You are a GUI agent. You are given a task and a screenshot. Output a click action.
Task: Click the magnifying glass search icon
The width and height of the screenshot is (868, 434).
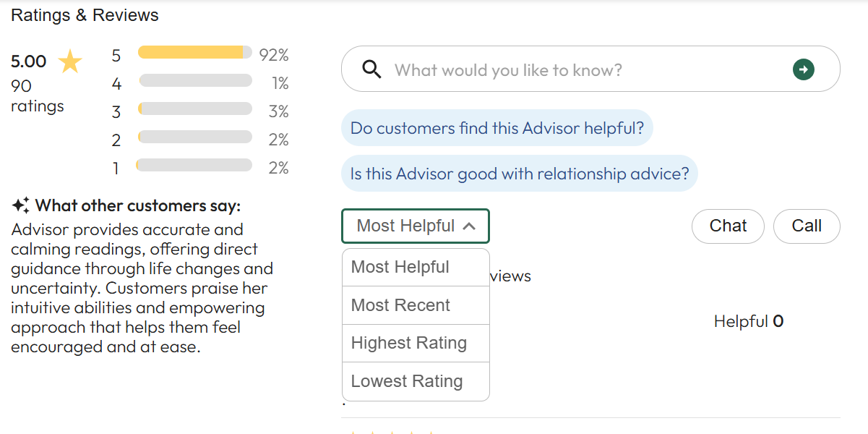pyautogui.click(x=372, y=69)
